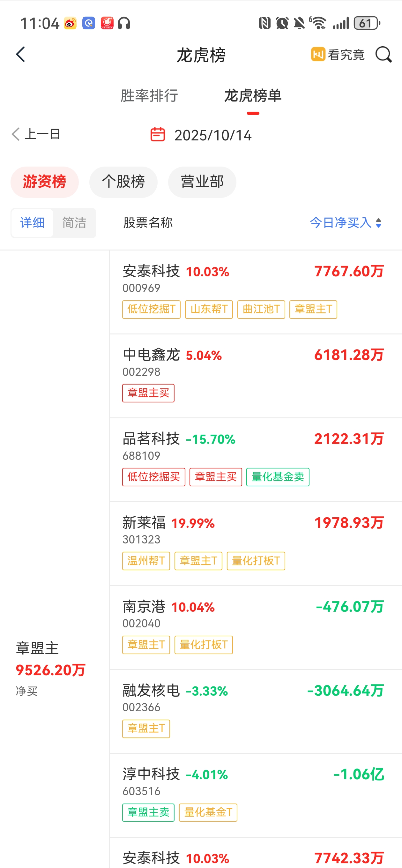The image size is (402, 868).
Task: Switch to 龙虎榜单 tab
Action: click(253, 95)
